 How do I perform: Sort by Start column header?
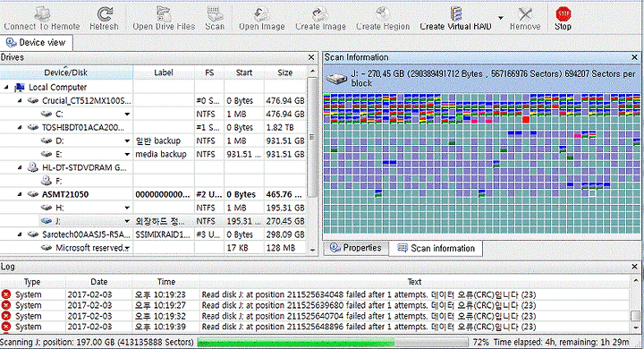[x=244, y=72]
